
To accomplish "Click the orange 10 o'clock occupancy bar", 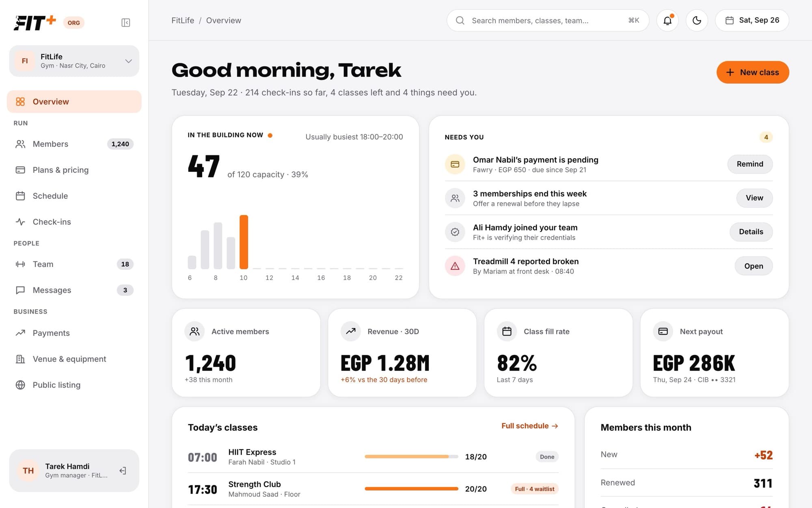I will point(244,242).
